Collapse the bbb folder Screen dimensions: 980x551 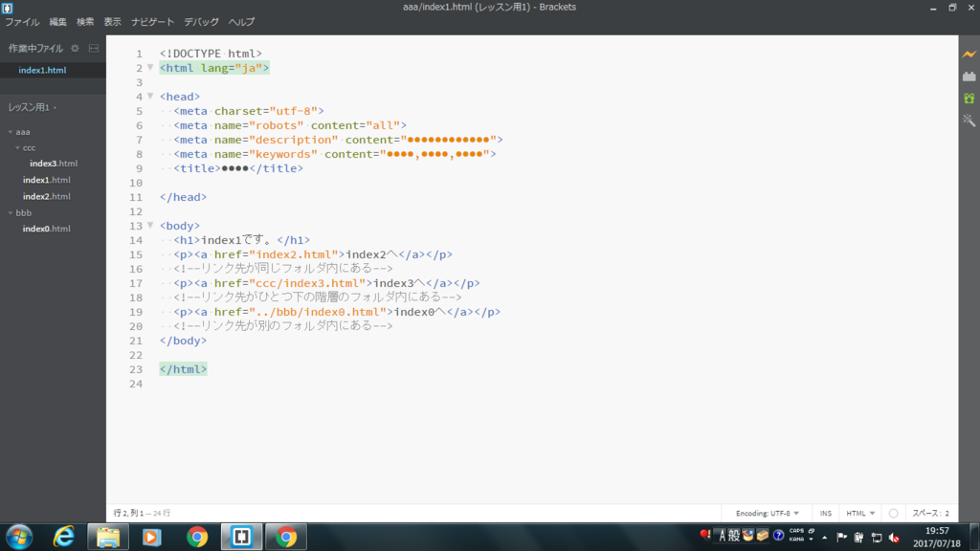click(11, 213)
